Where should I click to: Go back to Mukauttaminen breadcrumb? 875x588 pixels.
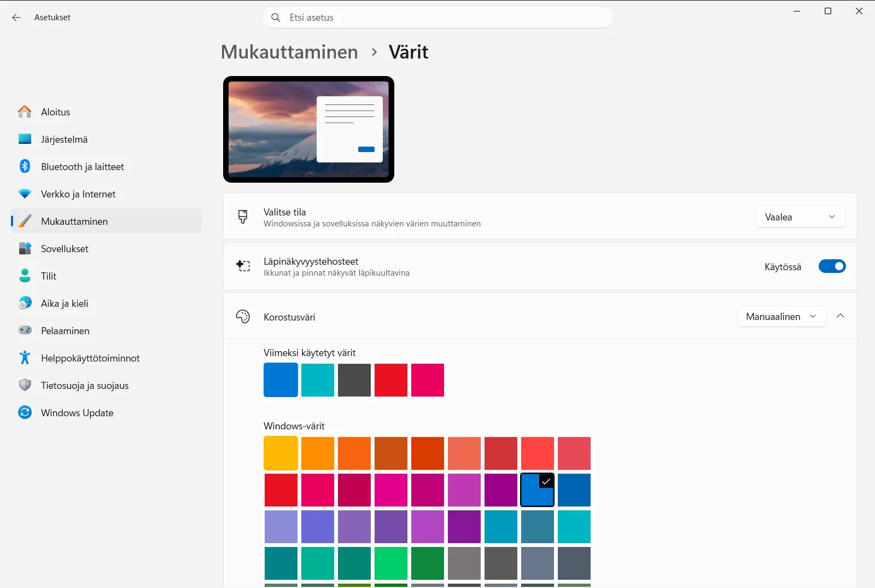289,52
